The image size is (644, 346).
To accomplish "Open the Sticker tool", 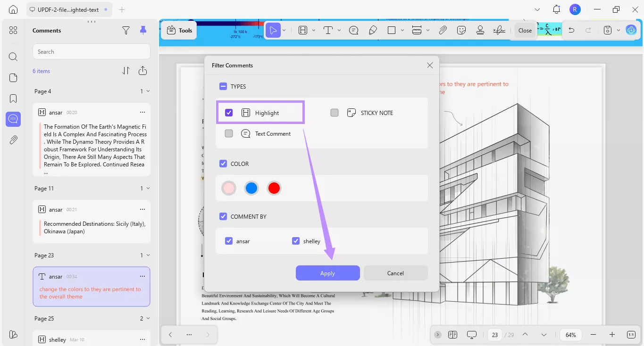I will click(x=461, y=30).
